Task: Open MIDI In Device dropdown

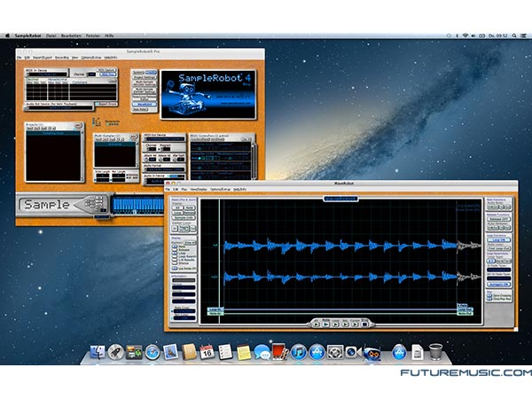Action: [47, 74]
